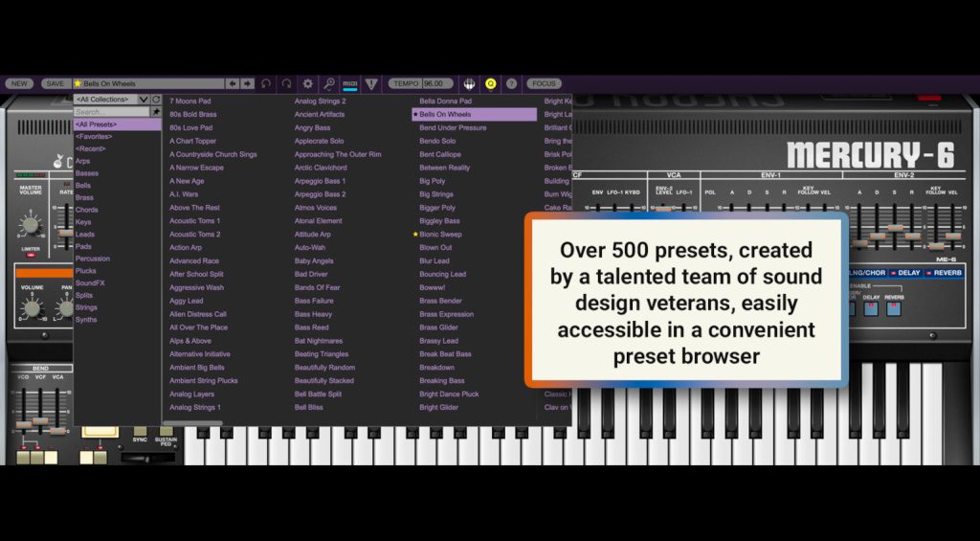980x541 pixels.
Task: Choose the Bionic Sweep preset
Action: (x=440, y=235)
